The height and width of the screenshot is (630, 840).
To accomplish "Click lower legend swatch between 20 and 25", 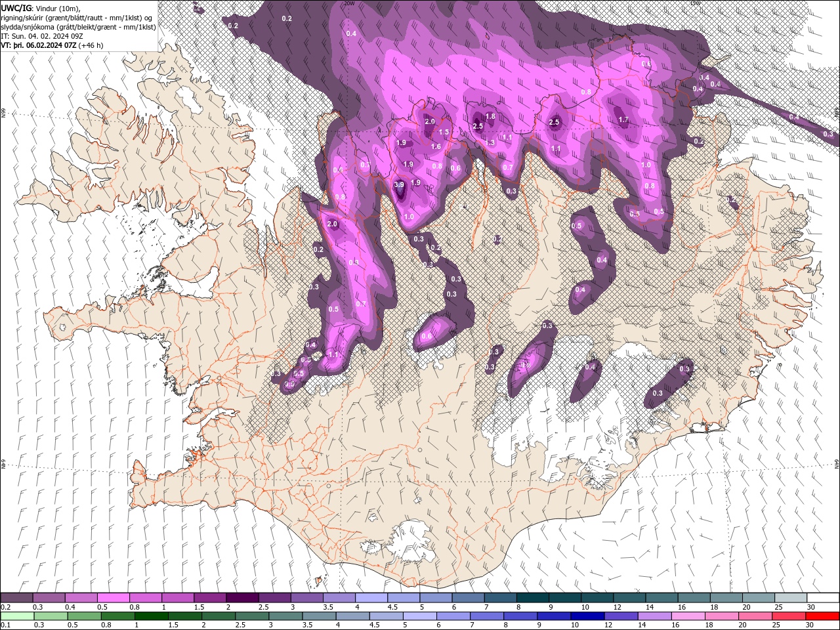I will click(x=755, y=616).
